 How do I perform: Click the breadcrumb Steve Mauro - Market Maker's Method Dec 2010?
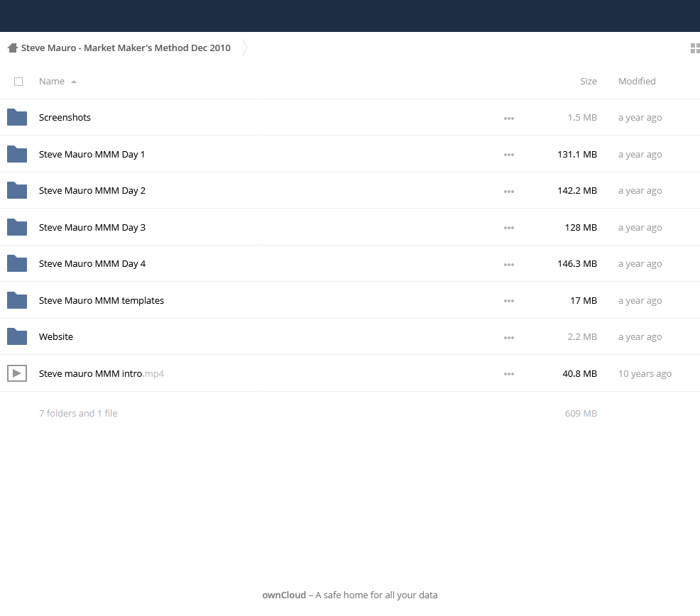(126, 48)
